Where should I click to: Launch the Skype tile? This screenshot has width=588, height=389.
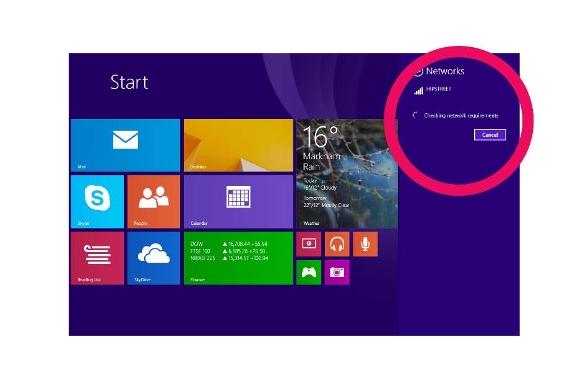pos(97,202)
